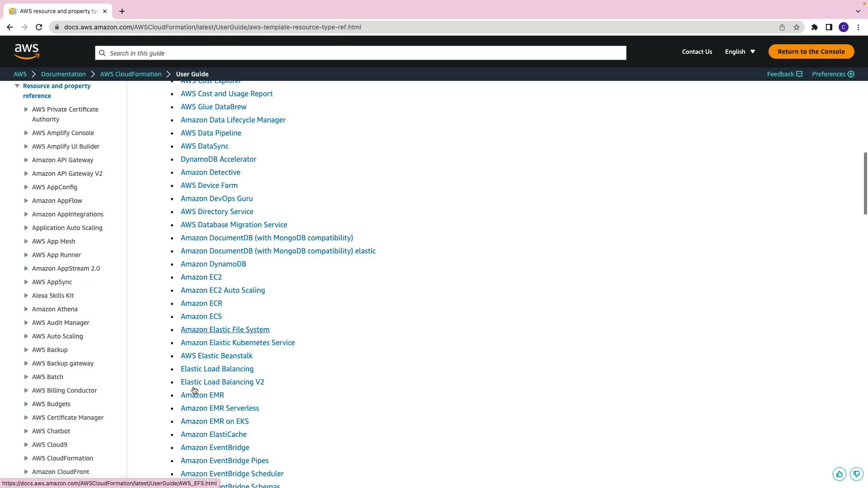Open Amazon Elastic File System link
The image size is (868, 488).
tap(225, 329)
